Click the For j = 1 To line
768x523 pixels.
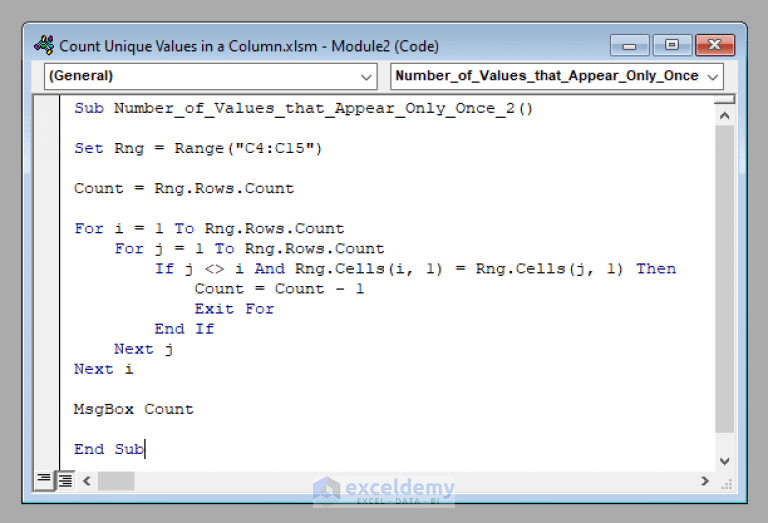[249, 249]
